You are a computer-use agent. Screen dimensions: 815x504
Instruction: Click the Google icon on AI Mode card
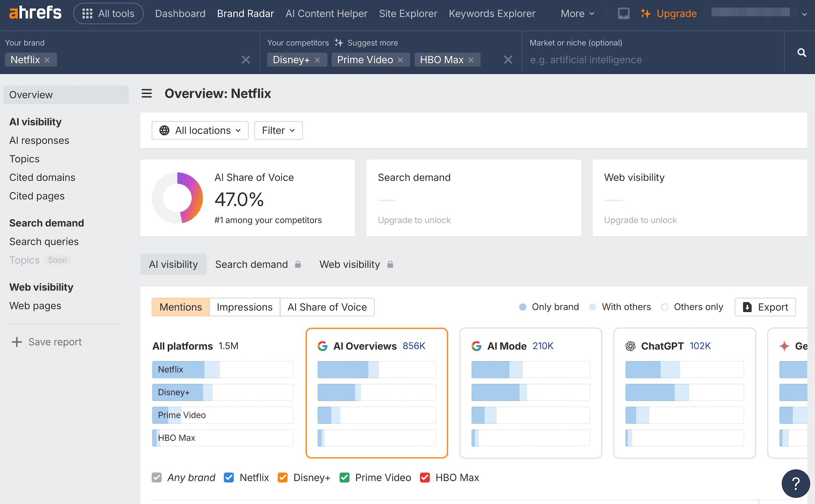click(x=477, y=346)
